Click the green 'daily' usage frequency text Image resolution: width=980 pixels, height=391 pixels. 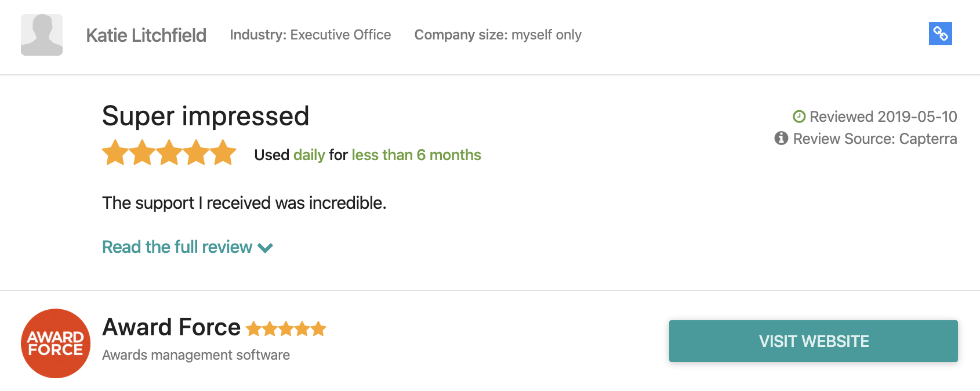[x=309, y=155]
